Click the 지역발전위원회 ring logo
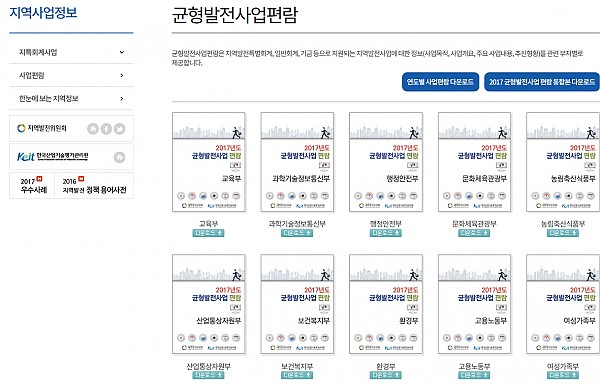600x385 pixels. click(21, 128)
